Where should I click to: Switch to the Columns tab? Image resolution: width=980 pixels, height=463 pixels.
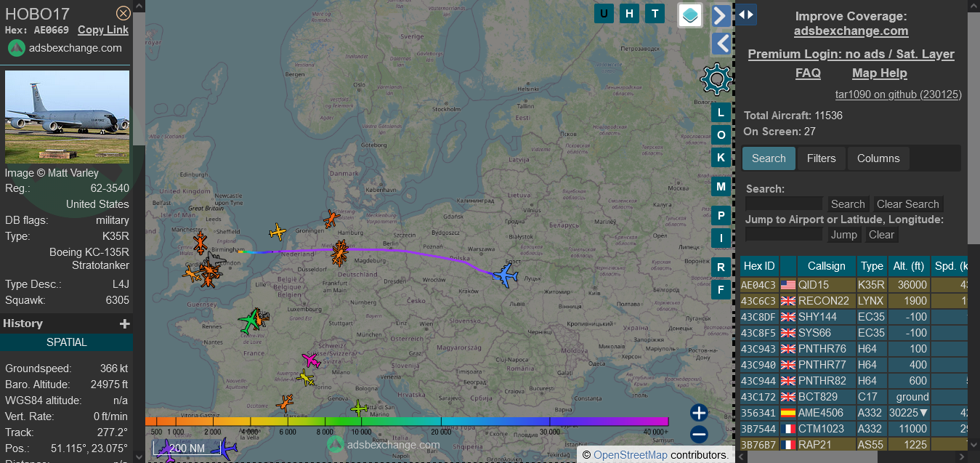tap(878, 158)
